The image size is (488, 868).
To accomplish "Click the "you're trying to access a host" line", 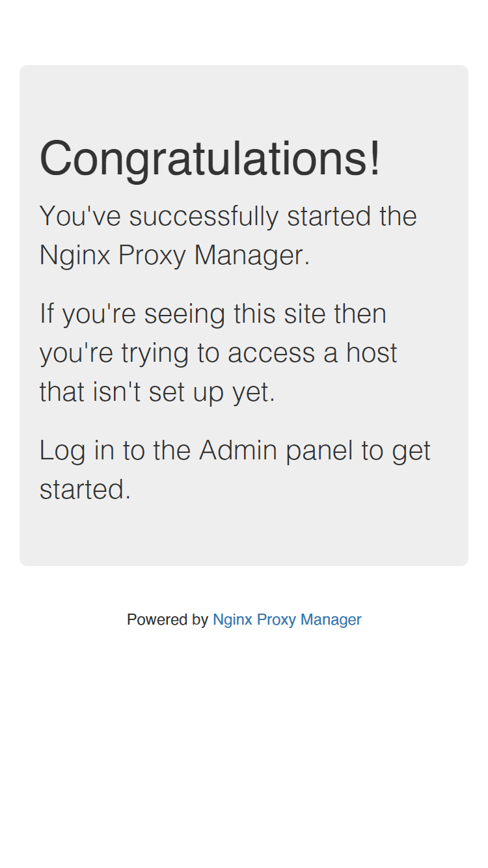I will point(219,353).
